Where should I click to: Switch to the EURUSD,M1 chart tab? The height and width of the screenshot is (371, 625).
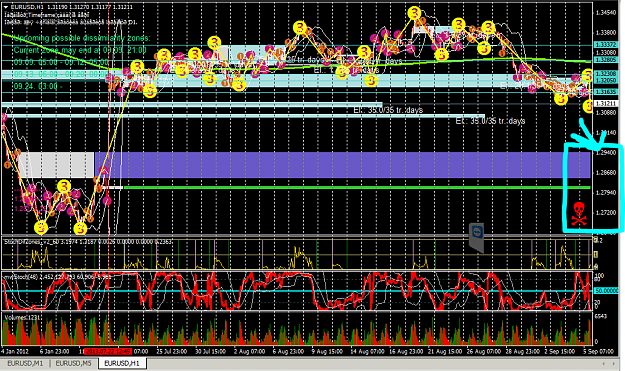pyautogui.click(x=25, y=363)
